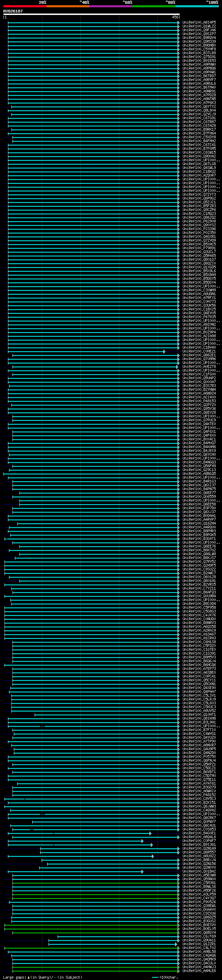The image size is (222, 980).
Task: Select the UniRef100_A9NTN5 entry
Action: pos(199,99)
